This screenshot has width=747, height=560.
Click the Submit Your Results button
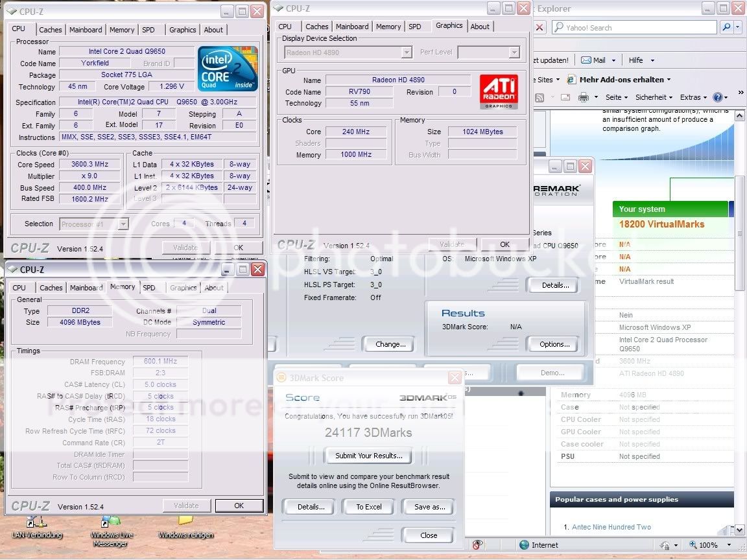pos(368,456)
